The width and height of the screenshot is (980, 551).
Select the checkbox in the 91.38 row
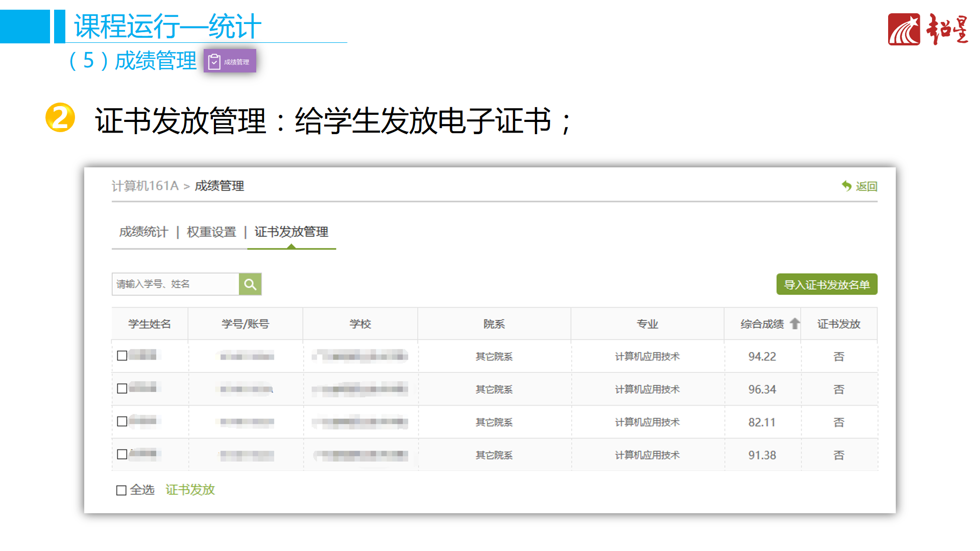click(122, 454)
